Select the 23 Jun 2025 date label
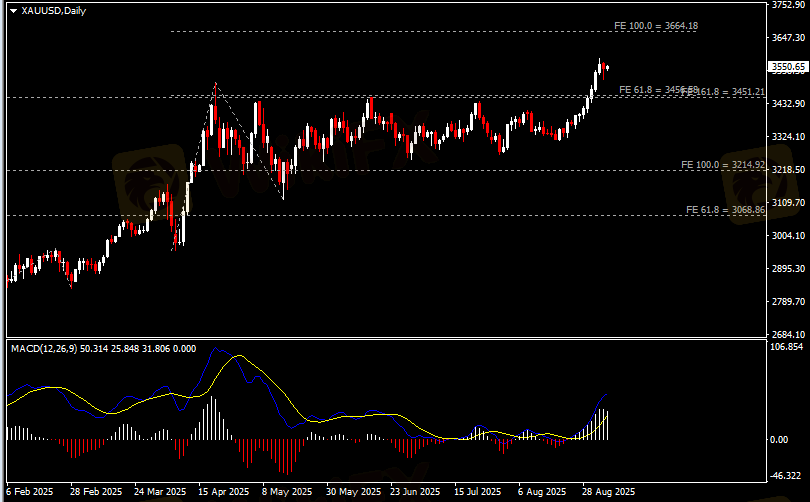810x502 pixels. [415, 492]
